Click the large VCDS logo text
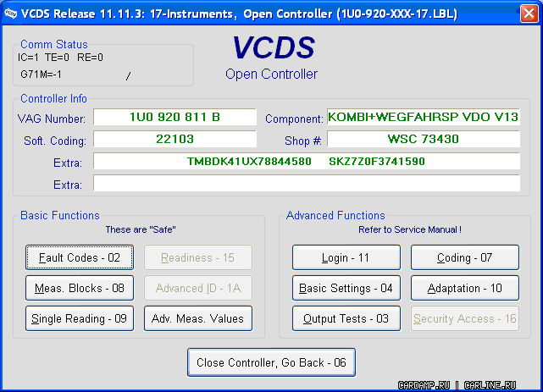 pyautogui.click(x=274, y=47)
